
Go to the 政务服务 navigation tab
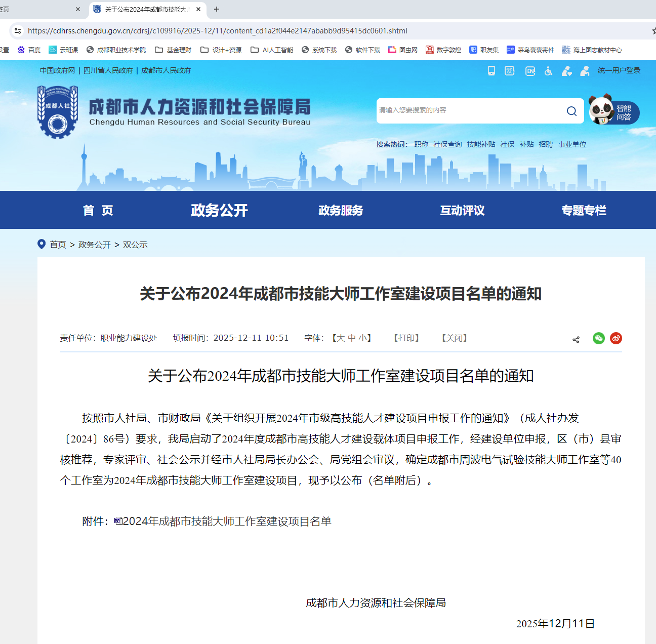pos(341,210)
